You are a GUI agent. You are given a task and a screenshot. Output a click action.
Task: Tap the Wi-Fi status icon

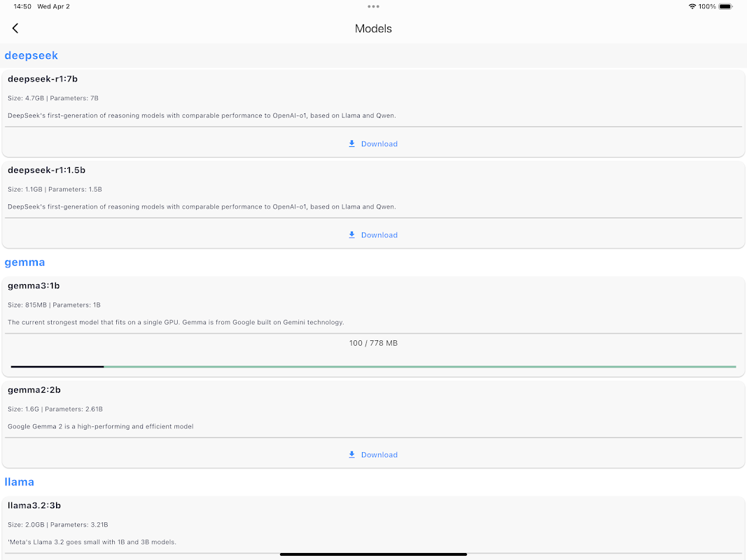pos(692,6)
